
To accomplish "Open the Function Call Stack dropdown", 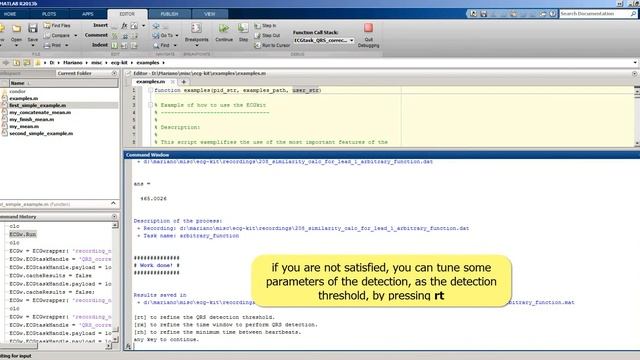I will [323, 40].
